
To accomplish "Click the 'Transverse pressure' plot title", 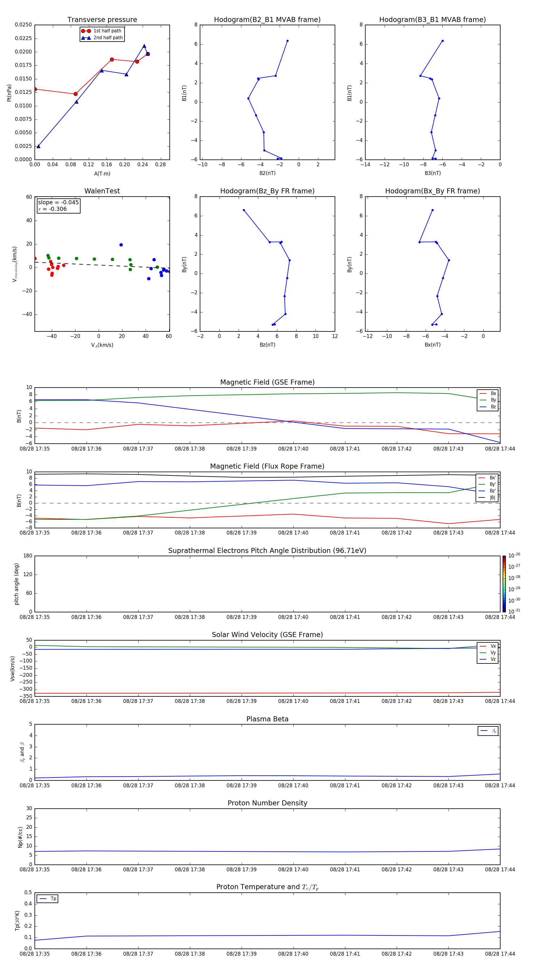I will 102,20.
